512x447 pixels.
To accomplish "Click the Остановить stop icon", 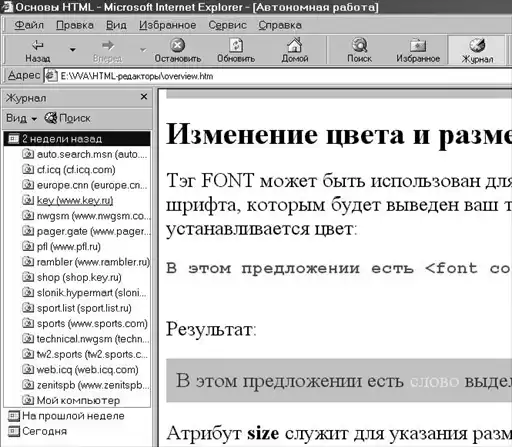I will (177, 45).
